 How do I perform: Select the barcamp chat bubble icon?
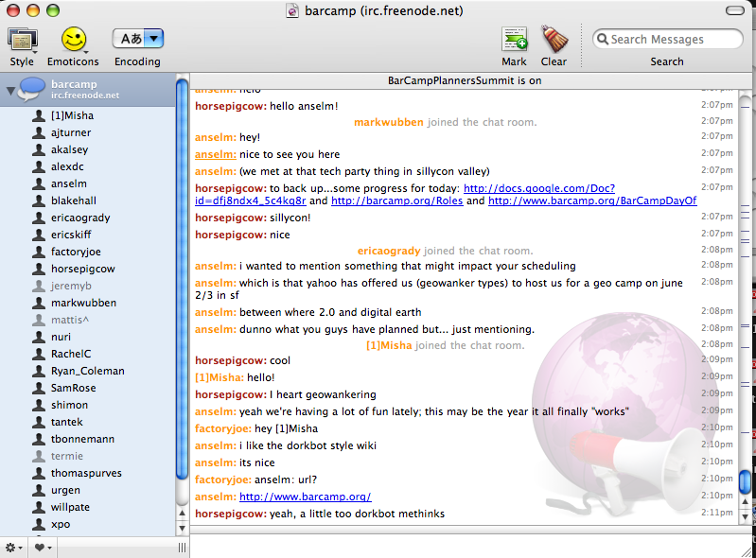click(32, 89)
